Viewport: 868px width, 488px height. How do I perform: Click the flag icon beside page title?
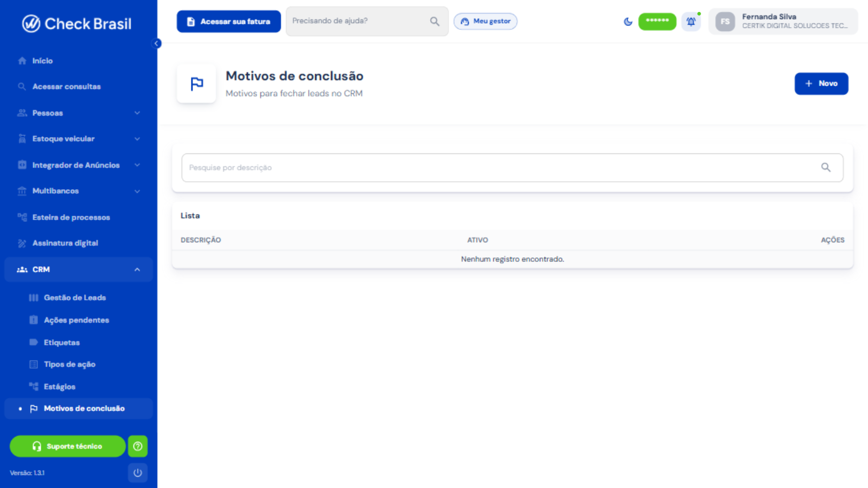click(x=196, y=84)
